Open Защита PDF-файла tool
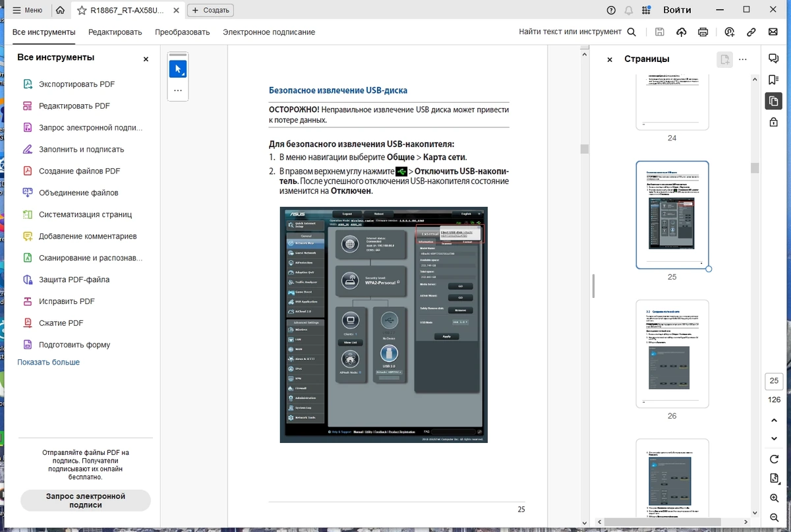The width and height of the screenshot is (791, 532). tap(74, 280)
